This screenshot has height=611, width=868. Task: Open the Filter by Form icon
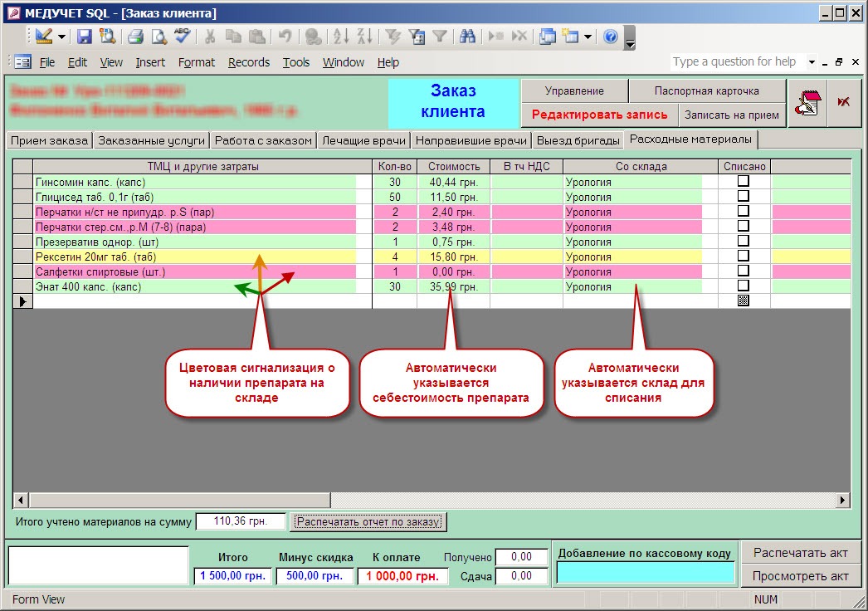coord(417,37)
